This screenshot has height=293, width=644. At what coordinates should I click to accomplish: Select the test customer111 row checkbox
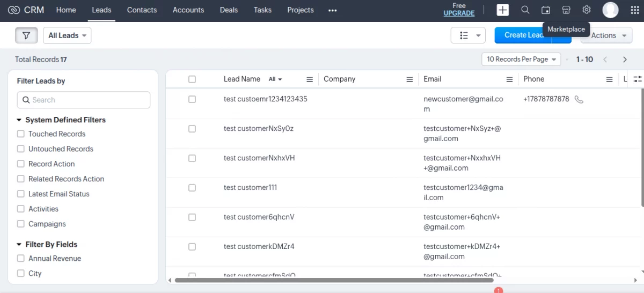click(192, 188)
